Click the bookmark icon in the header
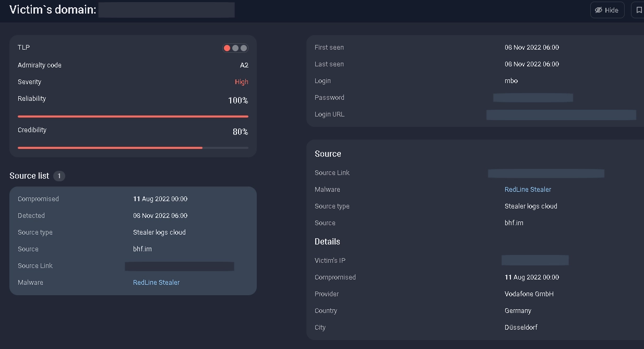The height and width of the screenshot is (349, 644). [638, 10]
